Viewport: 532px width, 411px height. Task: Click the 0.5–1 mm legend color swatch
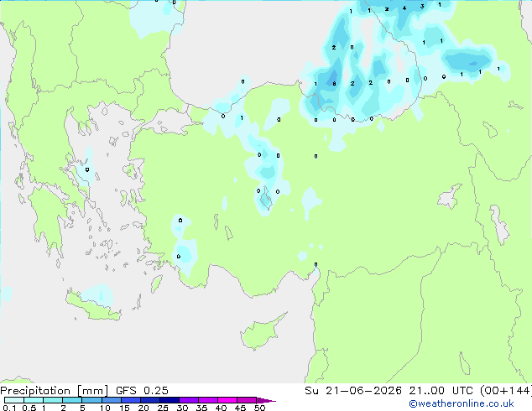click(x=34, y=400)
